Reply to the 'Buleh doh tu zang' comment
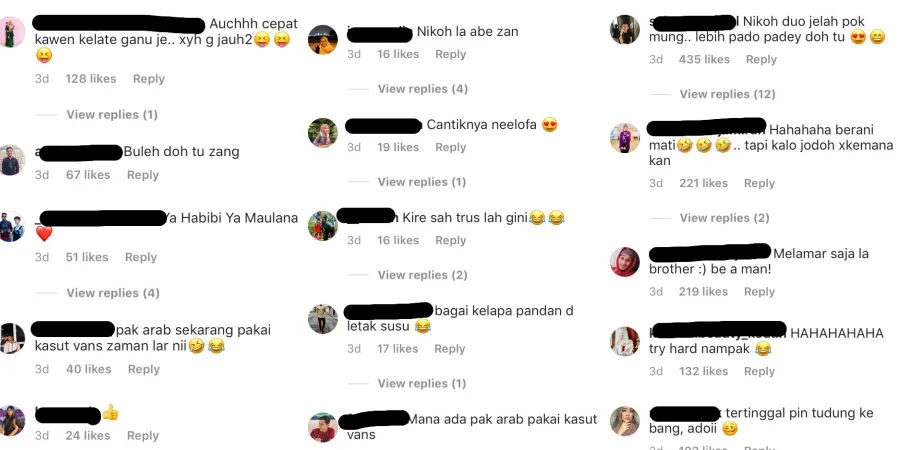900x450 pixels. pos(143,174)
